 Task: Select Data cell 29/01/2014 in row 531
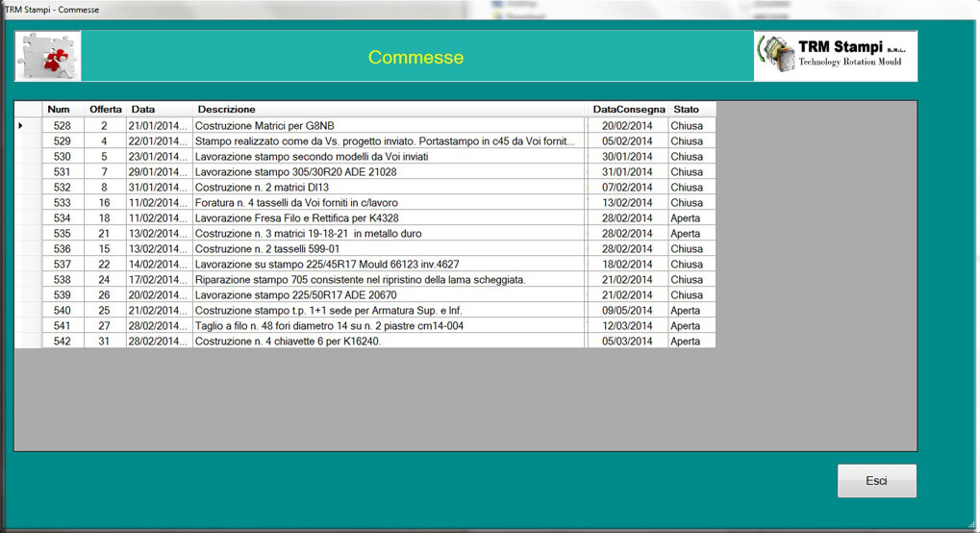coord(160,171)
